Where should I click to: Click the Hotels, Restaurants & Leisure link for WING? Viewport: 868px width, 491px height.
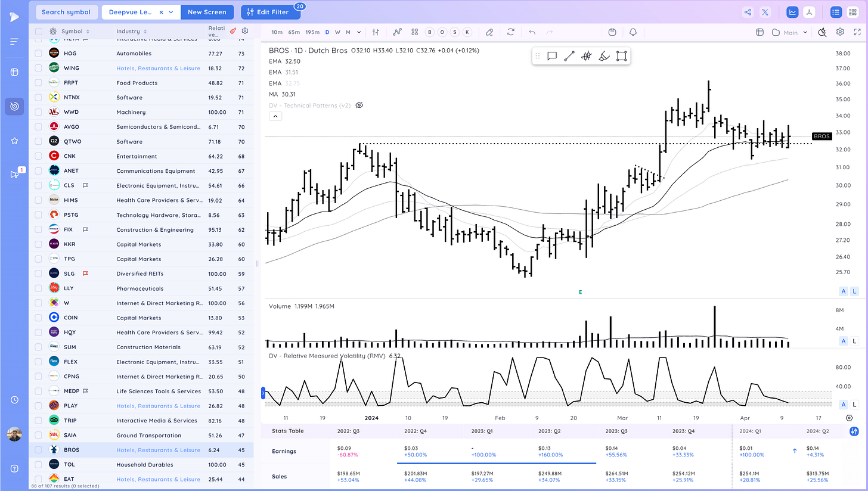pyautogui.click(x=158, y=68)
